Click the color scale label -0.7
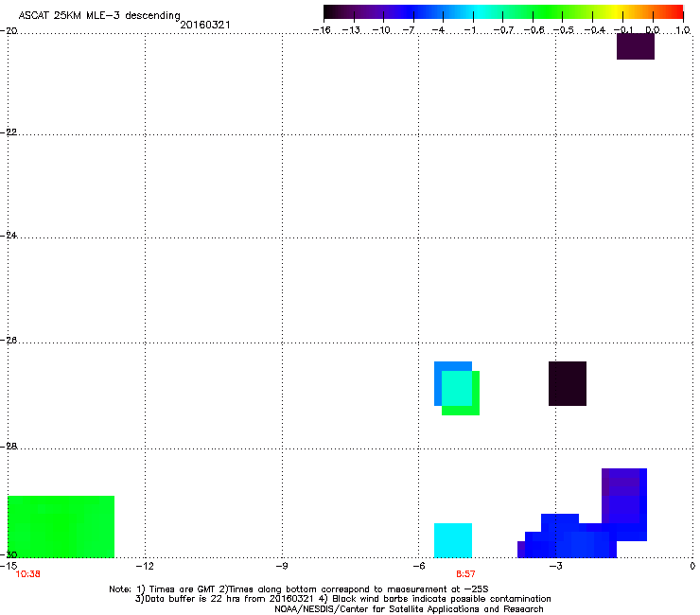This screenshot has width=700, height=615. 503,30
